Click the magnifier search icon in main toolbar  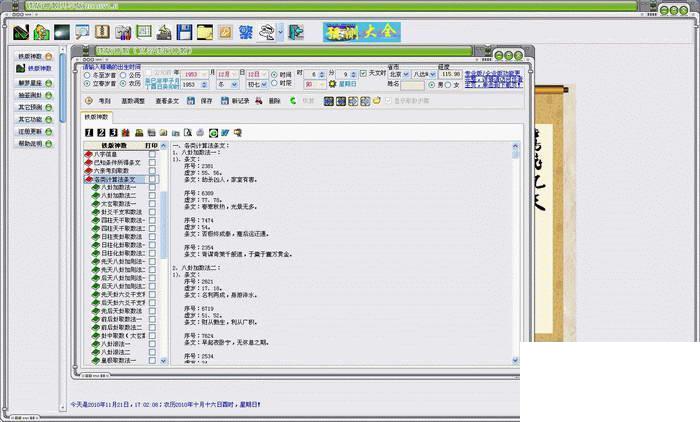click(x=82, y=32)
